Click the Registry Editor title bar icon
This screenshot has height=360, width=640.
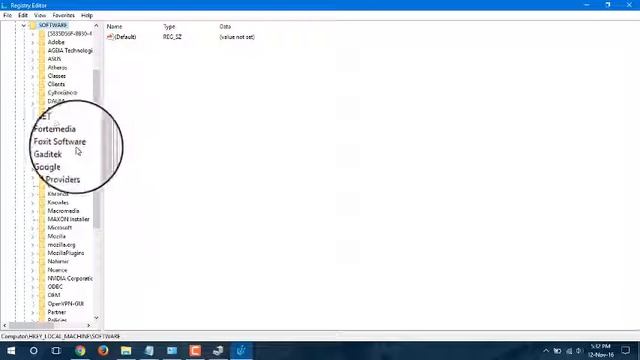[x=4, y=5]
